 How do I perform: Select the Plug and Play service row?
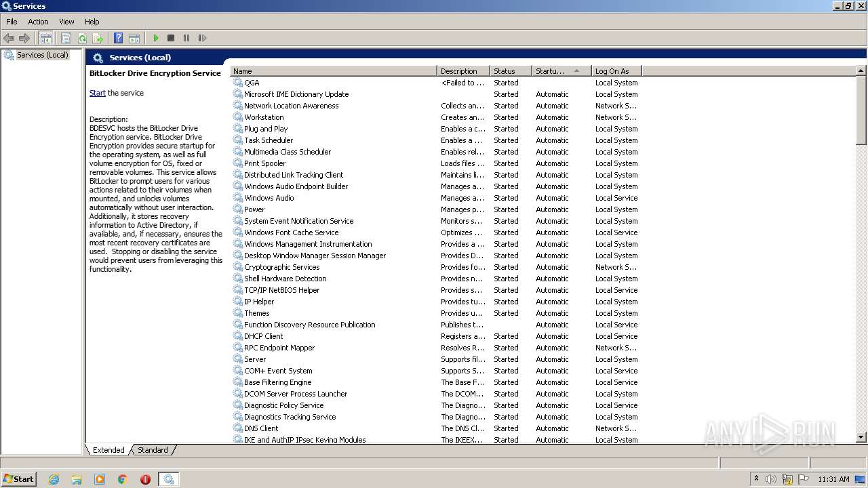[x=435, y=129]
